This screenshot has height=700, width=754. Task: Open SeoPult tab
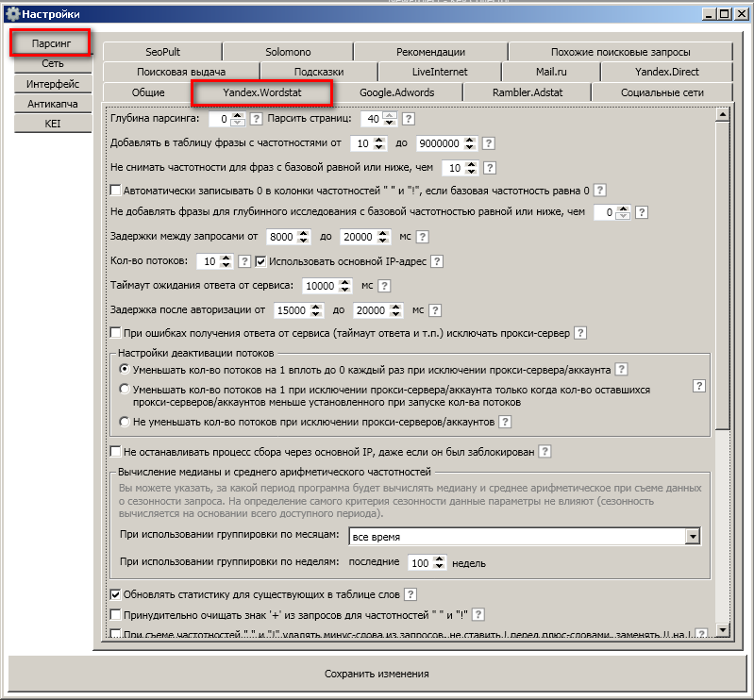tap(162, 52)
